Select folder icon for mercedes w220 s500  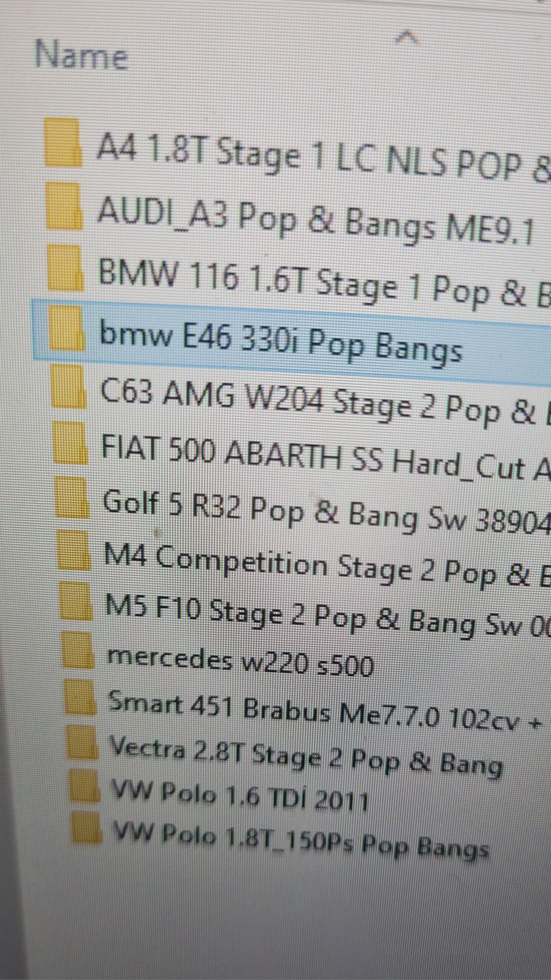(79, 649)
